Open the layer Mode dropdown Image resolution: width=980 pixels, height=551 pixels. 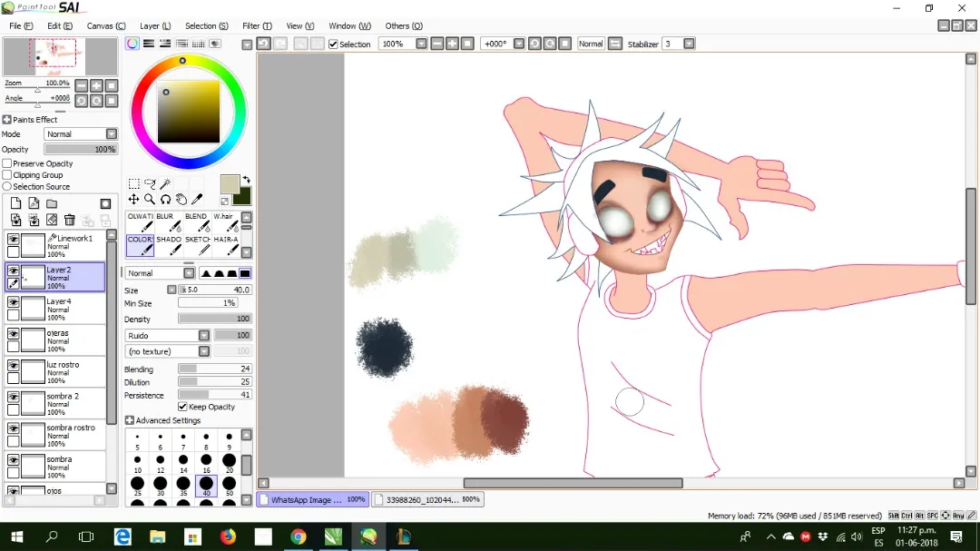81,133
